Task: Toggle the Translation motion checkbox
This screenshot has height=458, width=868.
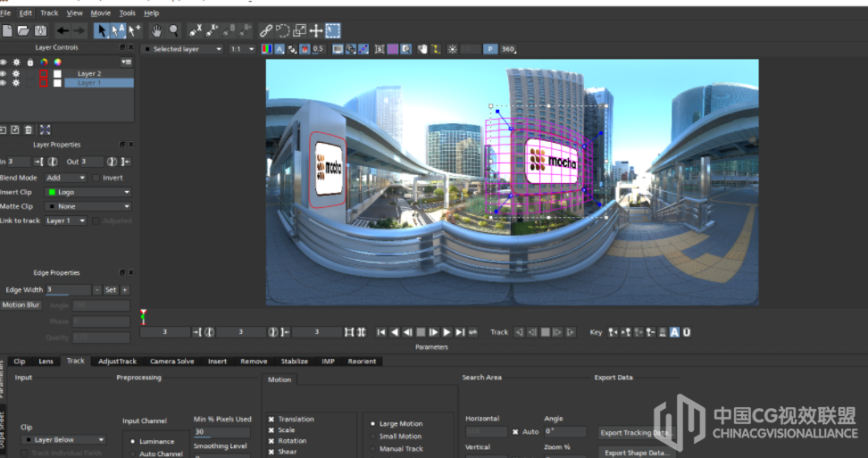Action: point(271,420)
